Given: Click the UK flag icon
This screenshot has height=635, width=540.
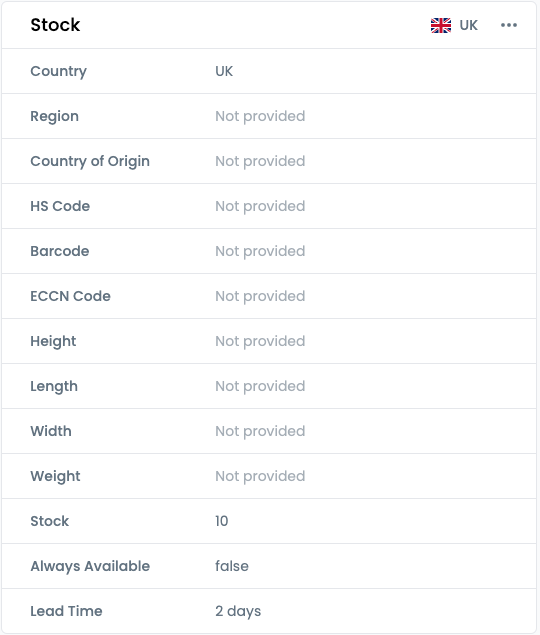Looking at the screenshot, I should 441,25.
